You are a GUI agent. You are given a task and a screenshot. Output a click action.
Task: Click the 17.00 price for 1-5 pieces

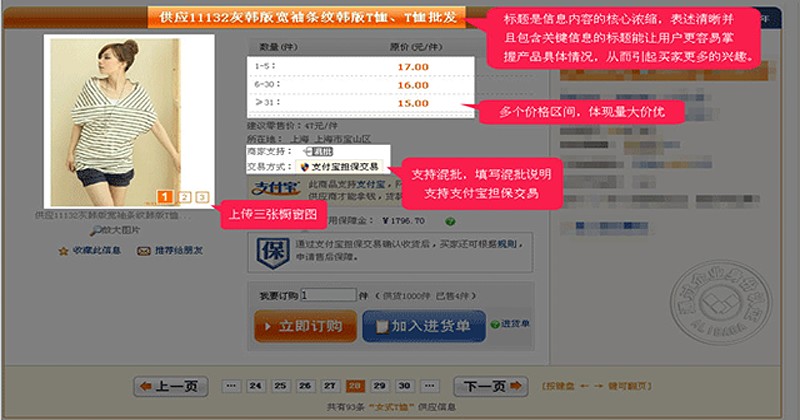click(413, 67)
